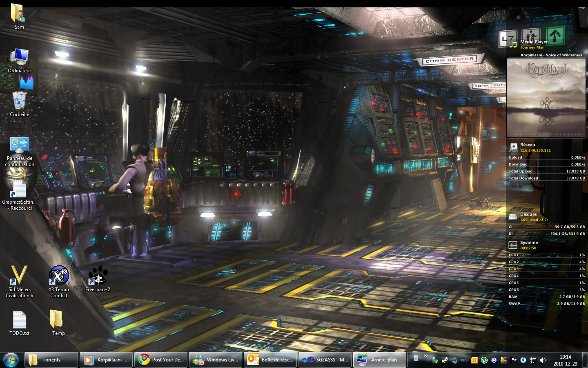Image resolution: width=588 pixels, height=368 pixels.
Task: Click the AVG four-color tray icon
Action: (x=503, y=360)
